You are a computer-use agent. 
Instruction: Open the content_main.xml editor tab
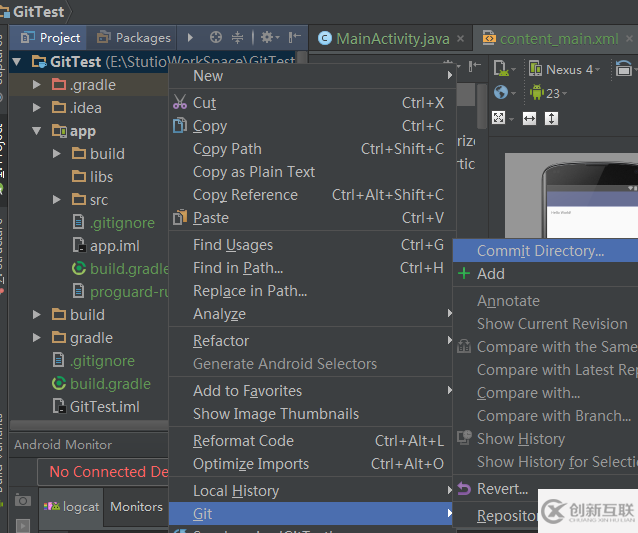tap(558, 39)
